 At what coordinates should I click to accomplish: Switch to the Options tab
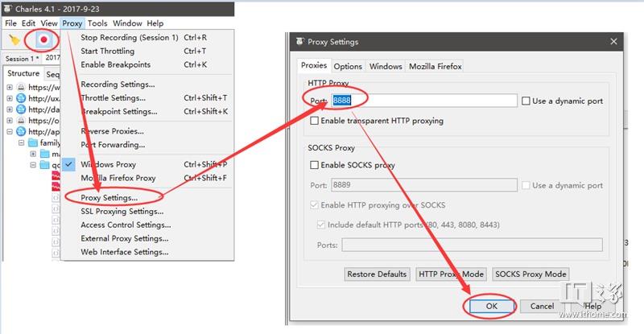348,66
